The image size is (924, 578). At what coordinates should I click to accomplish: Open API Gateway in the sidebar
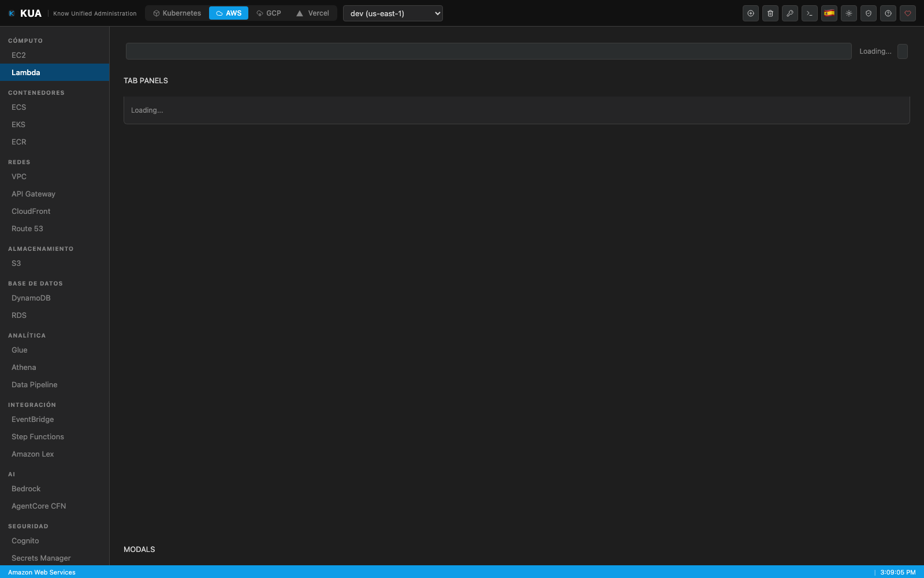(55, 194)
